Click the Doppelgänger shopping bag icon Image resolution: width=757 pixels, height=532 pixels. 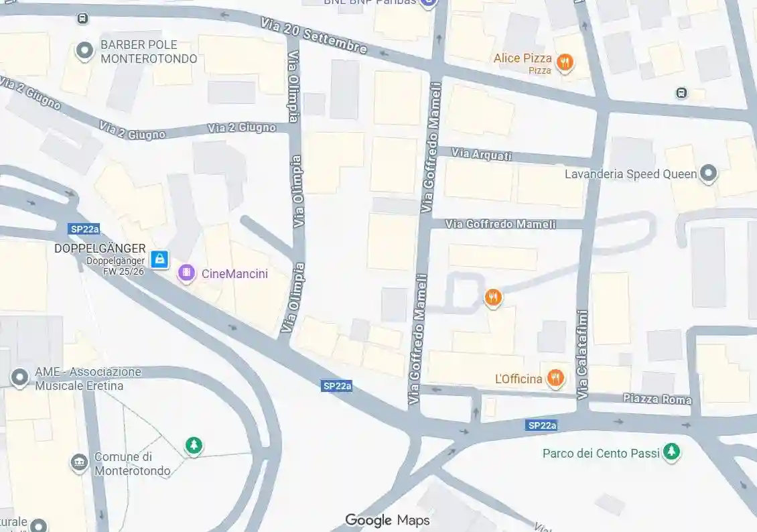tap(160, 259)
